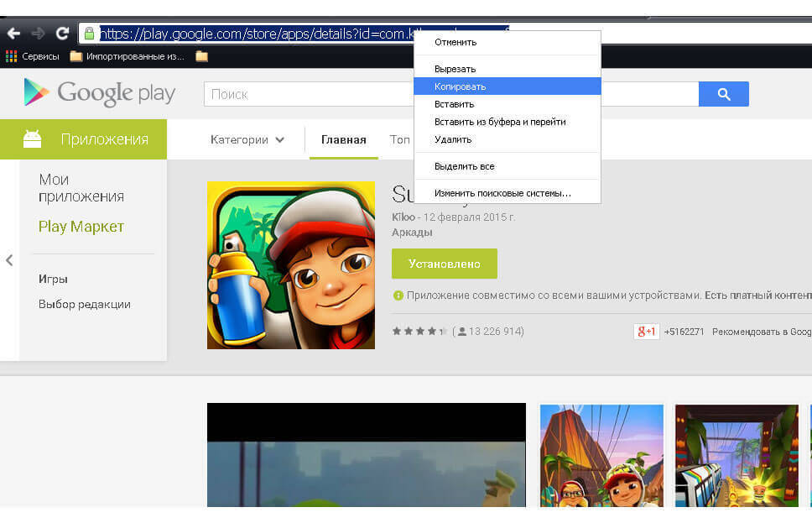Click the Аркады category link
The width and height of the screenshot is (812, 523).
pyautogui.click(x=412, y=233)
